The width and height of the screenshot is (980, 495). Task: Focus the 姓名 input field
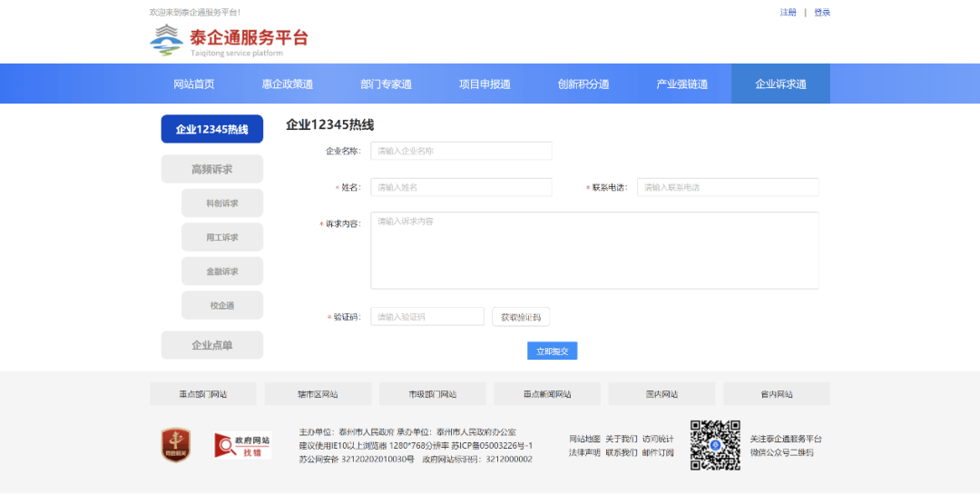[461, 187]
